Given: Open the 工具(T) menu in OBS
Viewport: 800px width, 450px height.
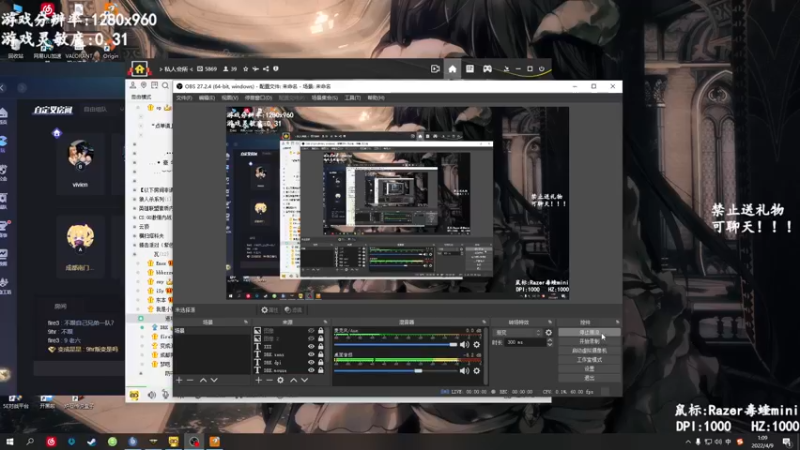Looking at the screenshot, I should point(353,97).
